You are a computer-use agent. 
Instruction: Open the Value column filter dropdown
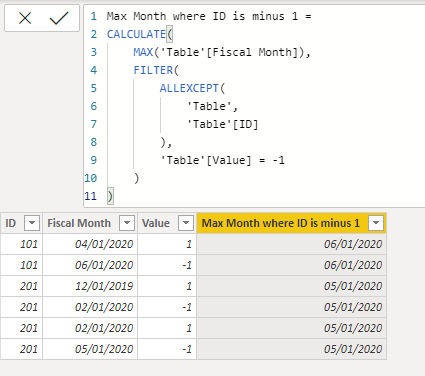coord(186,223)
